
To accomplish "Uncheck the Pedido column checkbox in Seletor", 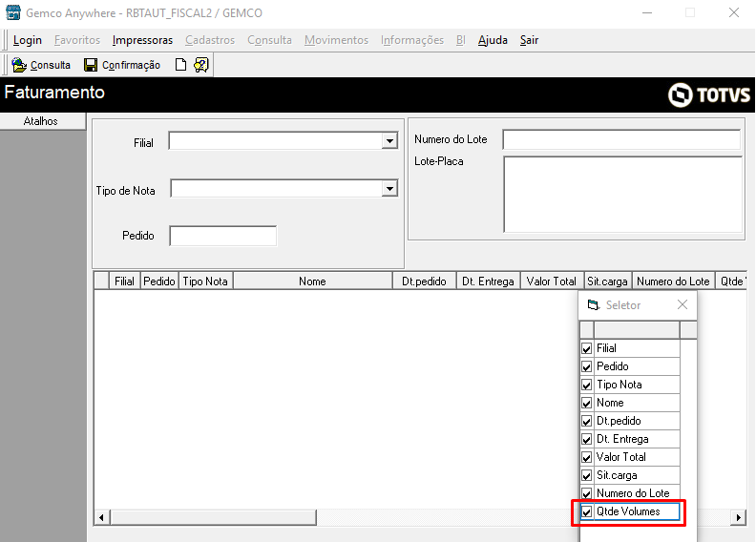I will [x=586, y=366].
